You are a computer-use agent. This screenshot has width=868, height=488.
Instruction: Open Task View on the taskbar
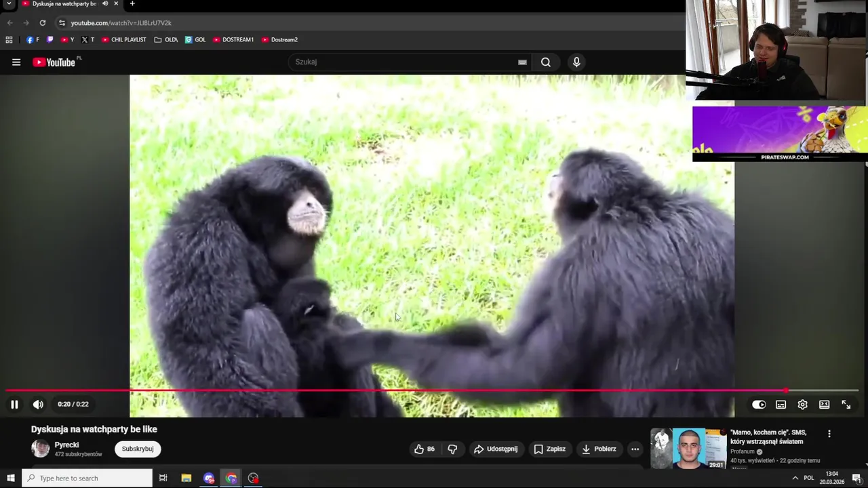pos(163,479)
